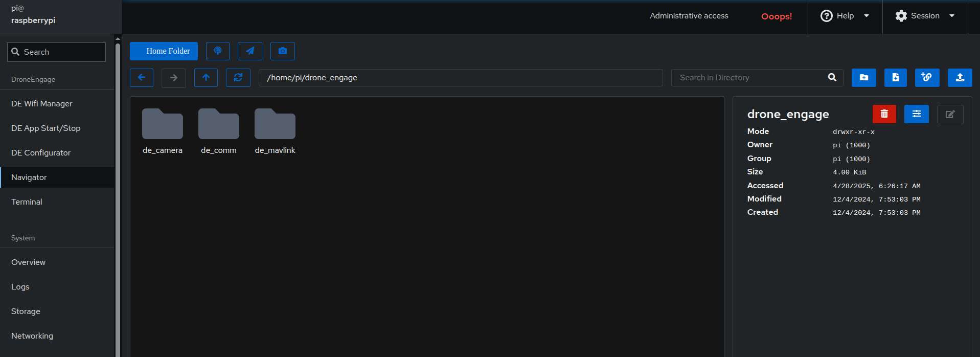Image resolution: width=980 pixels, height=357 pixels.
Task: Open Logs in the sidebar
Action: pos(57,287)
